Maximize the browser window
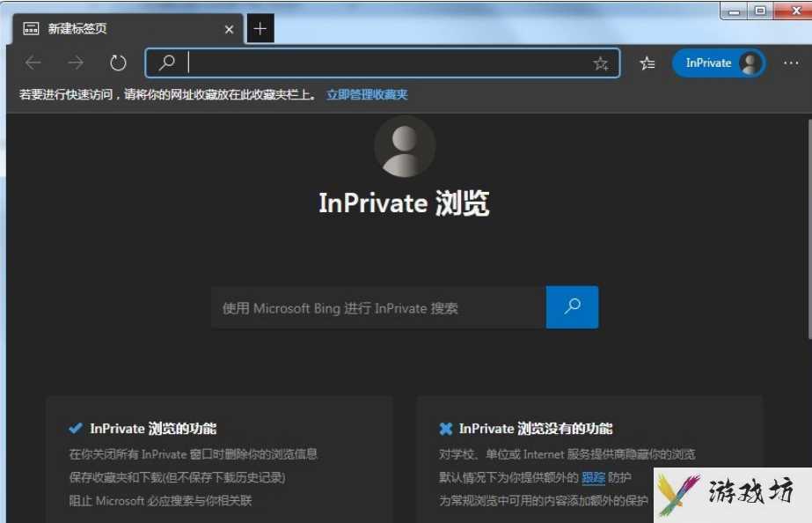Viewport: 812px width, 523px height. pyautogui.click(x=760, y=11)
